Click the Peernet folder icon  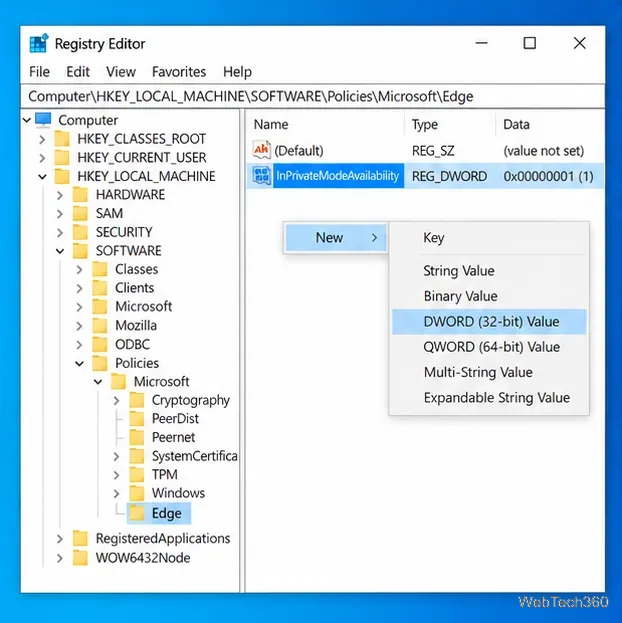137,437
